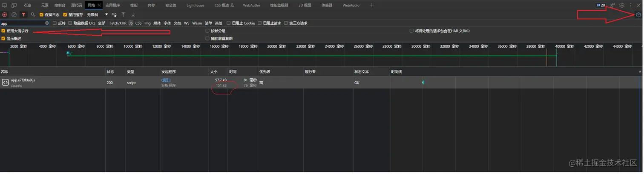Viewport: 644px width, 174px height.
Task: Filter requests by CSS type
Action: click(x=138, y=23)
